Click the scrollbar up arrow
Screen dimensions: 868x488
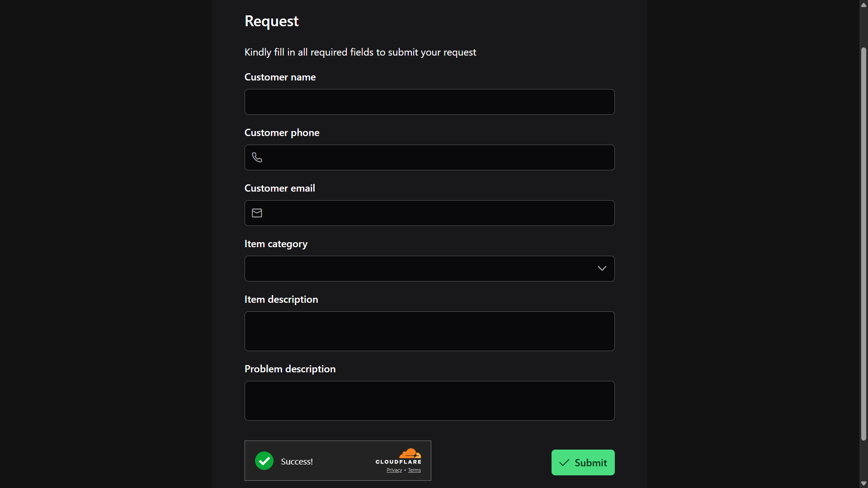click(863, 5)
